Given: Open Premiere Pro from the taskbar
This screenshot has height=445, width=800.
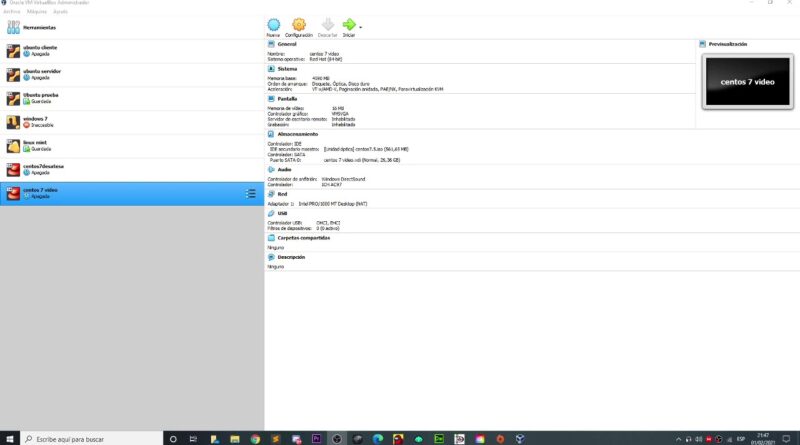Looking at the screenshot, I should (316, 439).
